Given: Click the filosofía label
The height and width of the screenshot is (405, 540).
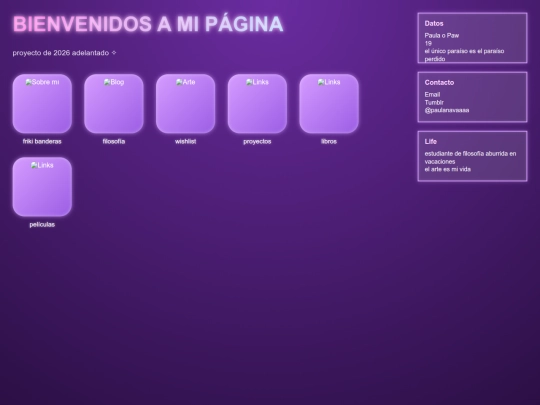Looking at the screenshot, I should click(114, 142).
